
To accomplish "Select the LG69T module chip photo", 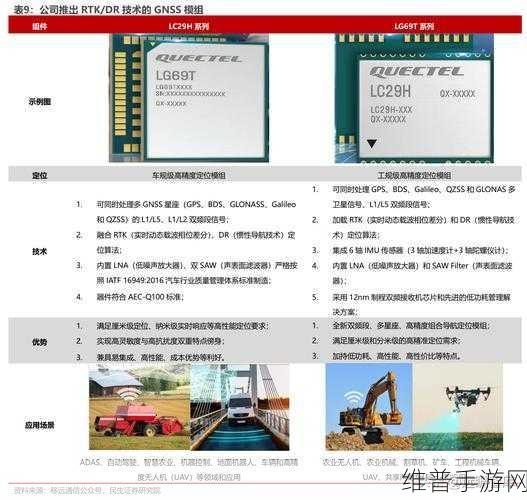I will click(189, 98).
